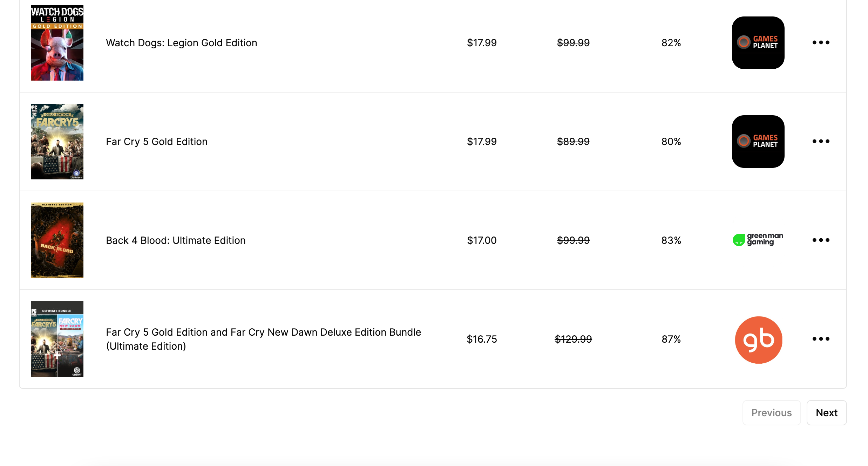Open the three-dot menu for Back 4 Blood
This screenshot has height=466, width=868.
(x=821, y=240)
